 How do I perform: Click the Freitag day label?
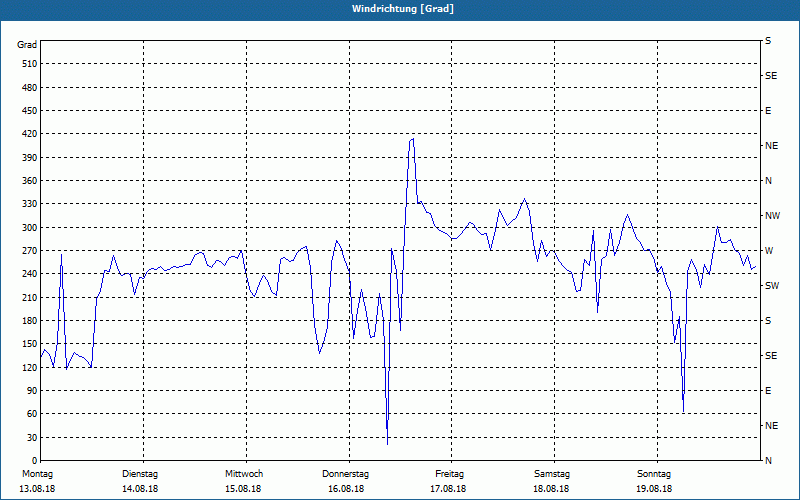(x=449, y=474)
